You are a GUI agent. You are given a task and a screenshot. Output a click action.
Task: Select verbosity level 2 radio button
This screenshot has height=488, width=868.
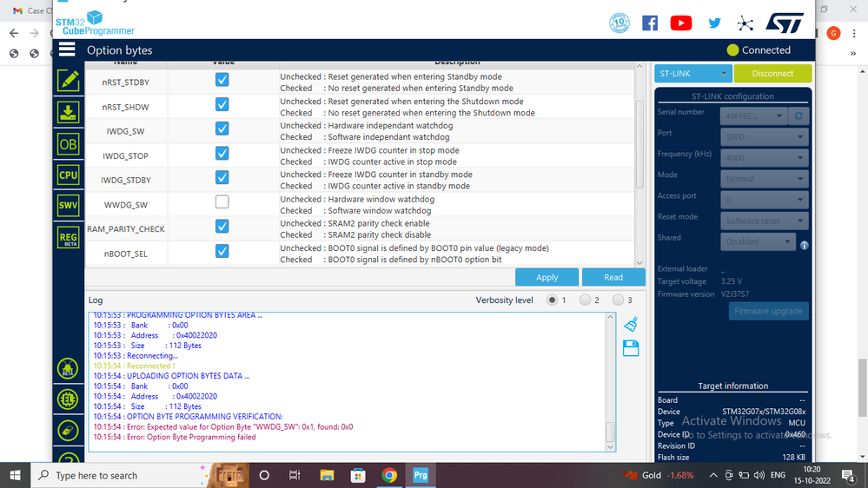(585, 300)
